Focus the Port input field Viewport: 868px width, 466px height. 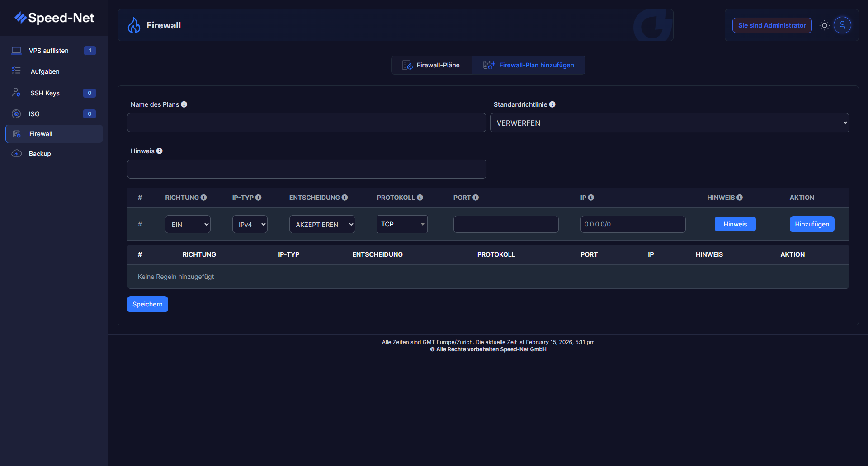pyautogui.click(x=506, y=224)
